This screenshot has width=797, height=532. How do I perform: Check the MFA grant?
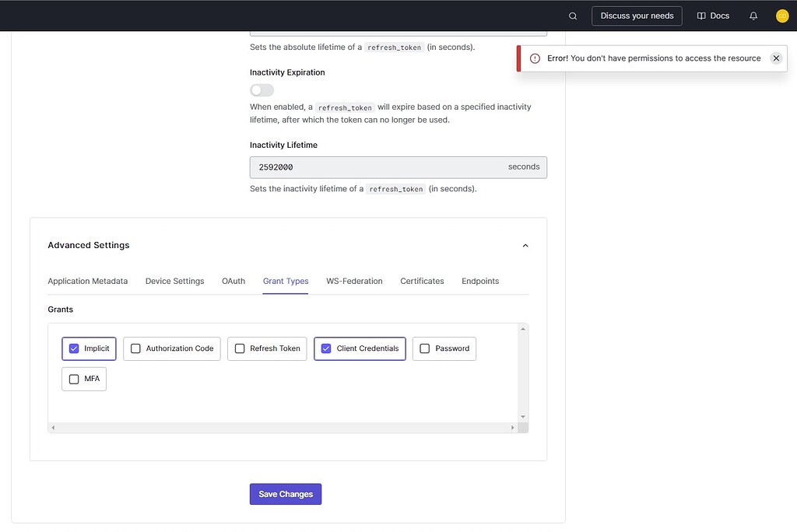(x=73, y=379)
